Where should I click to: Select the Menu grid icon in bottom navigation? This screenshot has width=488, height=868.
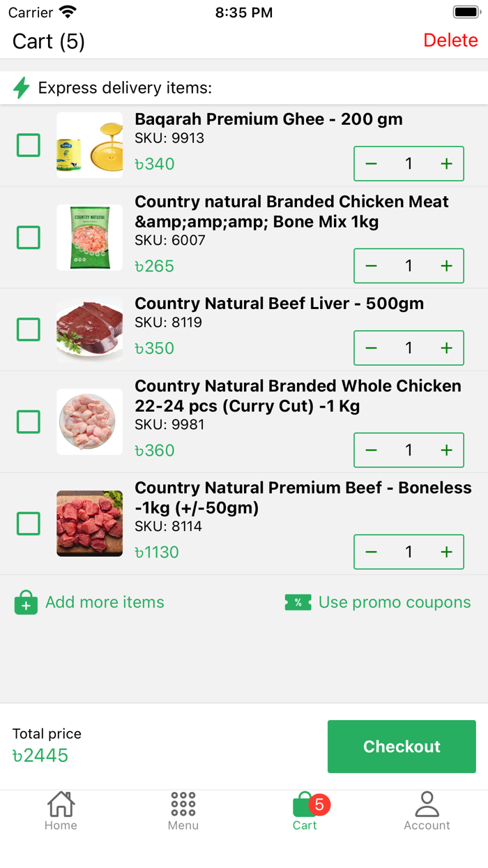183,804
